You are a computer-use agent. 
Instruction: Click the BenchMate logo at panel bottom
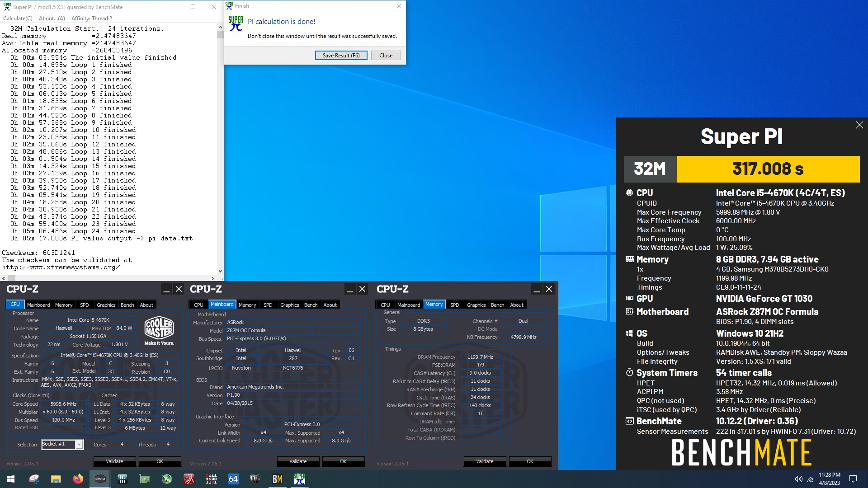pyautogui.click(x=741, y=452)
